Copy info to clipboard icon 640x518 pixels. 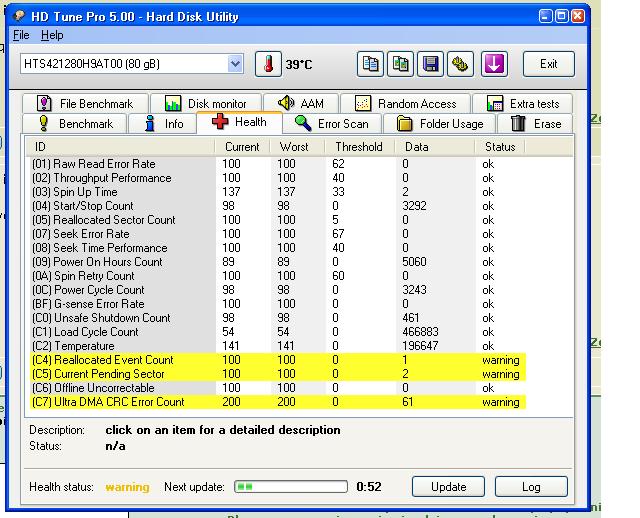370,64
